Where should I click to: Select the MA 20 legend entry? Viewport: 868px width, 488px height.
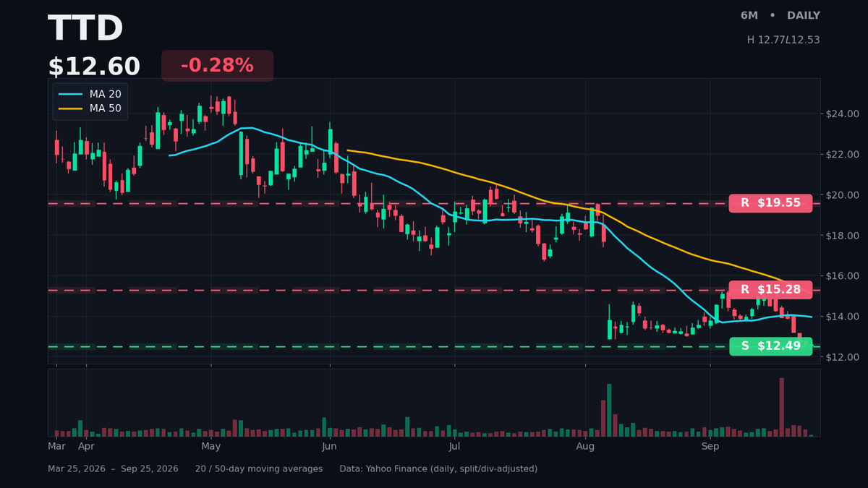point(90,94)
